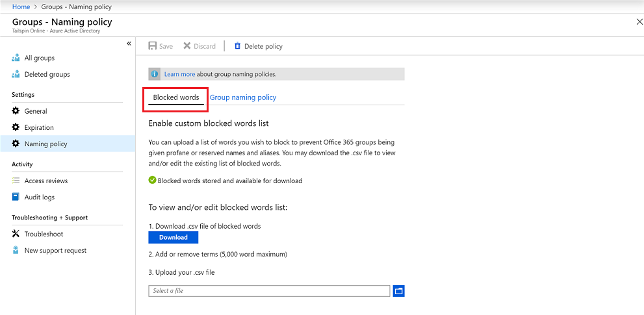Click the Troubleshoot wrench icon
The image size is (644, 315).
pyautogui.click(x=16, y=234)
